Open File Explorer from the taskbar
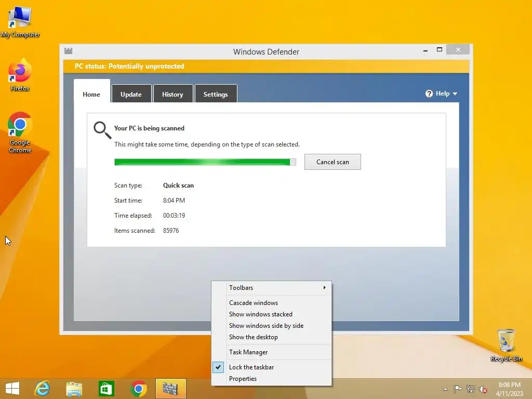532x399 pixels. pyautogui.click(x=74, y=389)
